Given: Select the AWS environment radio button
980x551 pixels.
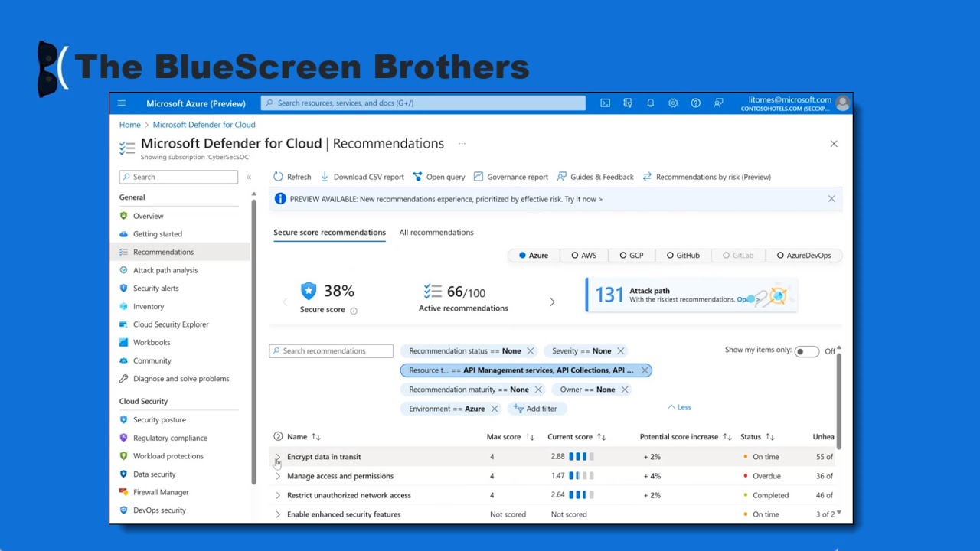Looking at the screenshot, I should 574,256.
